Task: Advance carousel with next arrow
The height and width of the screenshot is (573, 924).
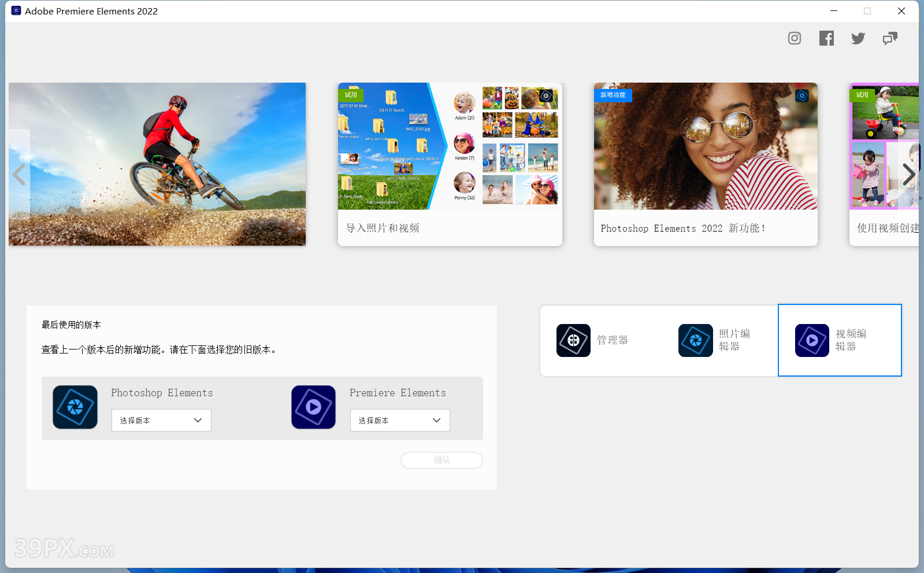Action: (908, 174)
